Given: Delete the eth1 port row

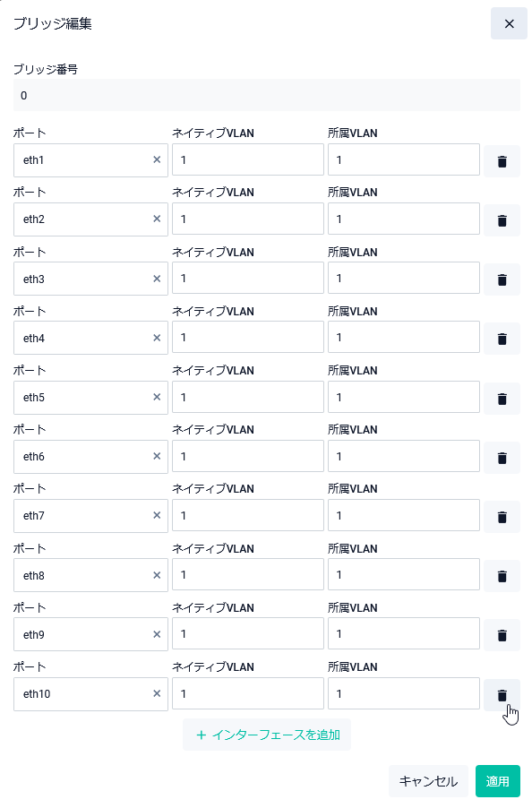Looking at the screenshot, I should pyautogui.click(x=502, y=161).
